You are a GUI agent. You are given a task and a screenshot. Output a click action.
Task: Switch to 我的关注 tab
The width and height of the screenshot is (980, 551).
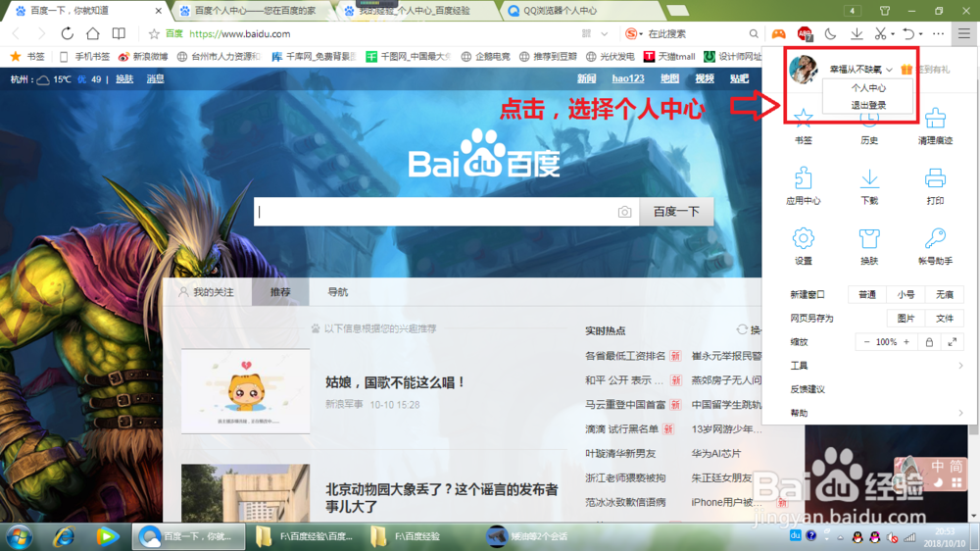tap(207, 292)
